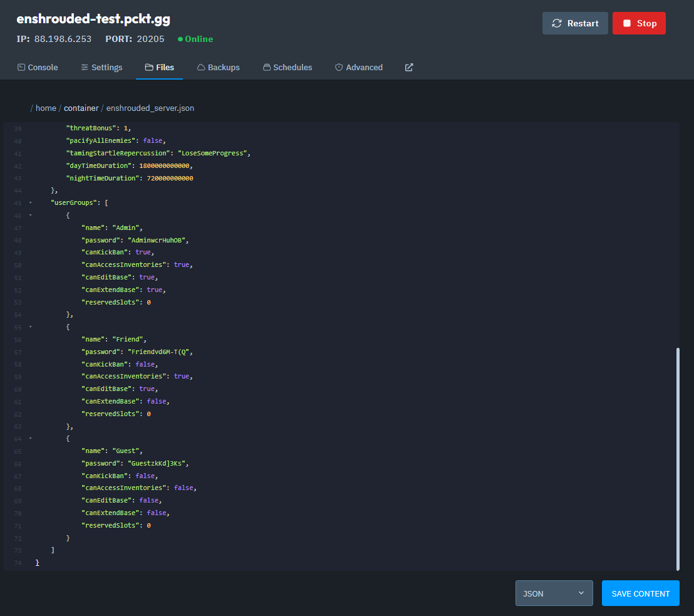Switch to the Advanced tab

pyautogui.click(x=359, y=67)
